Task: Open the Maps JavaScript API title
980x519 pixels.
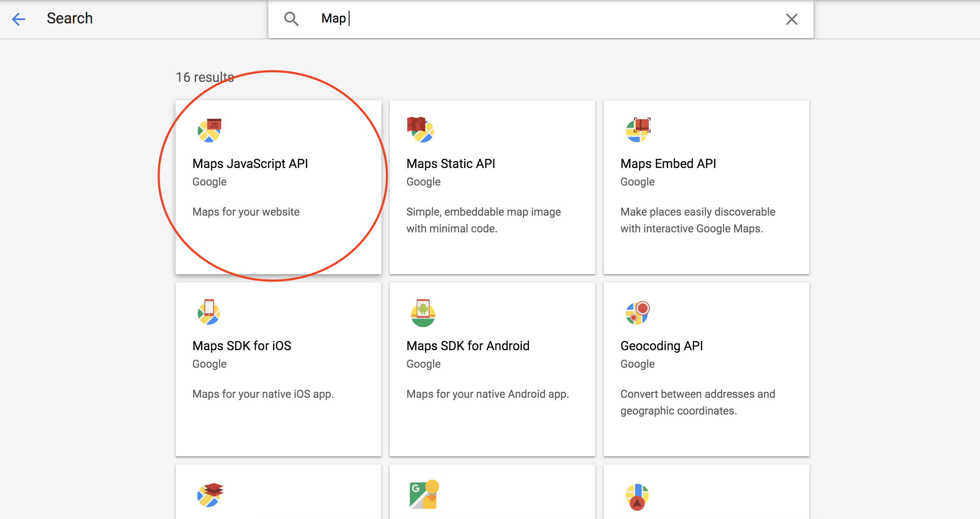Action: pos(250,163)
